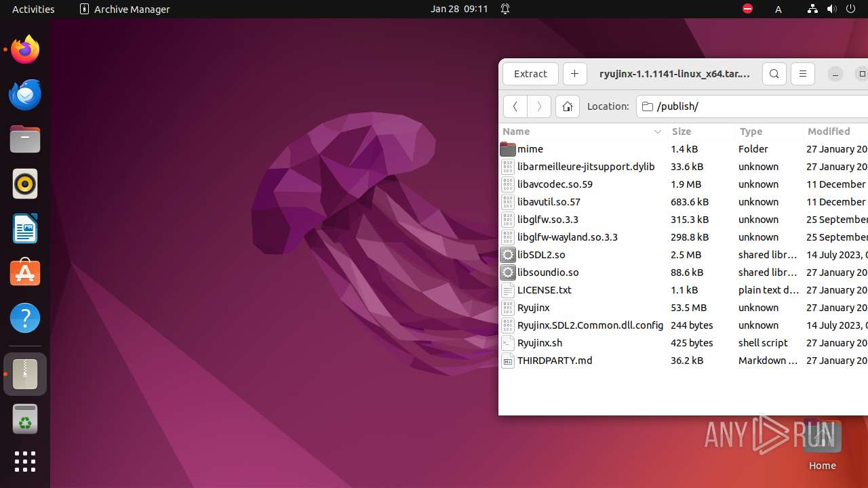Screen dimensions: 868x488
Task: Click the red do-not-disturb indicator in top bar
Action: point(747,9)
